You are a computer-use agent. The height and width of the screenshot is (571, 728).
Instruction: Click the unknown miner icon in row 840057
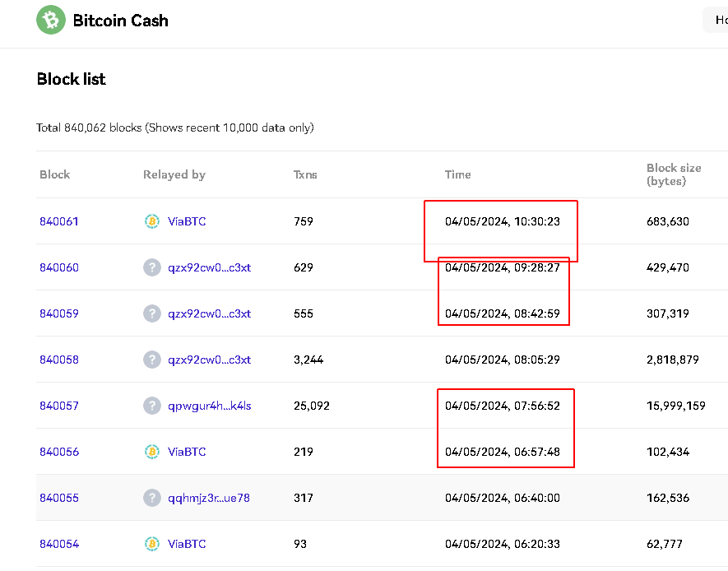coord(152,406)
